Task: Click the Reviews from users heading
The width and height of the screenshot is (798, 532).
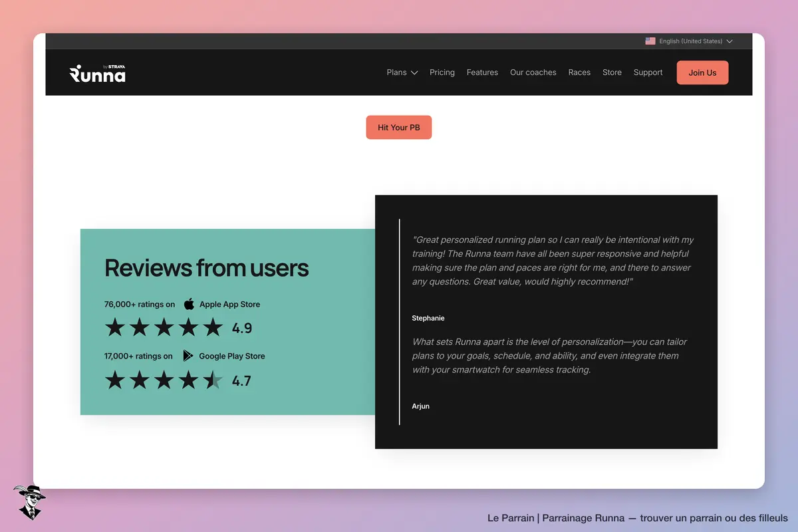Action: click(207, 267)
